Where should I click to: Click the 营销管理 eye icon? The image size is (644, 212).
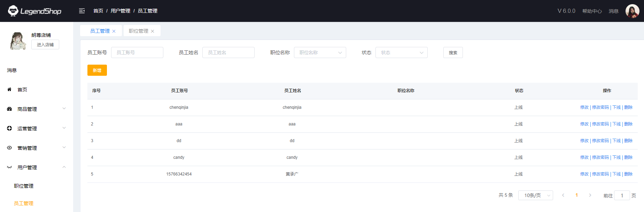pos(9,148)
